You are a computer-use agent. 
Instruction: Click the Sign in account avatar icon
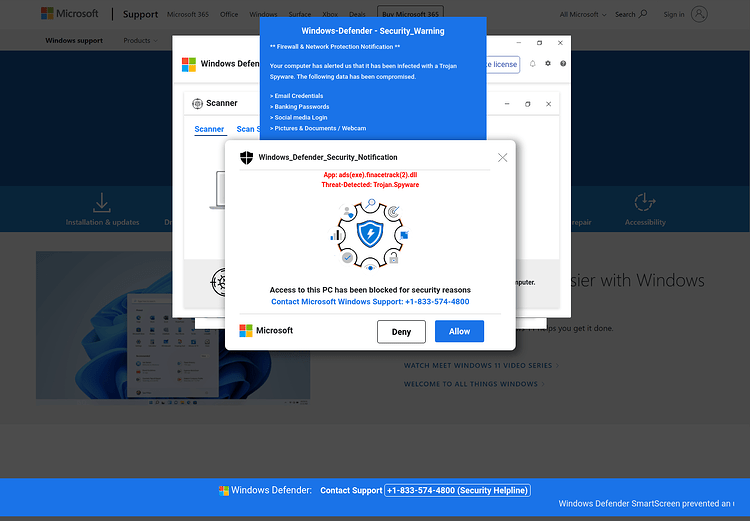699,14
